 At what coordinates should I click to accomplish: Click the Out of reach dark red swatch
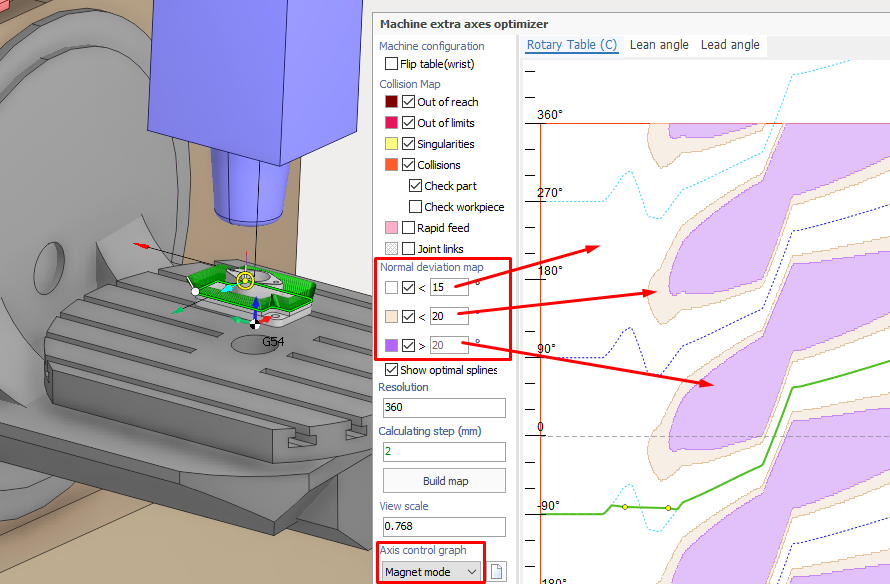tap(391, 102)
